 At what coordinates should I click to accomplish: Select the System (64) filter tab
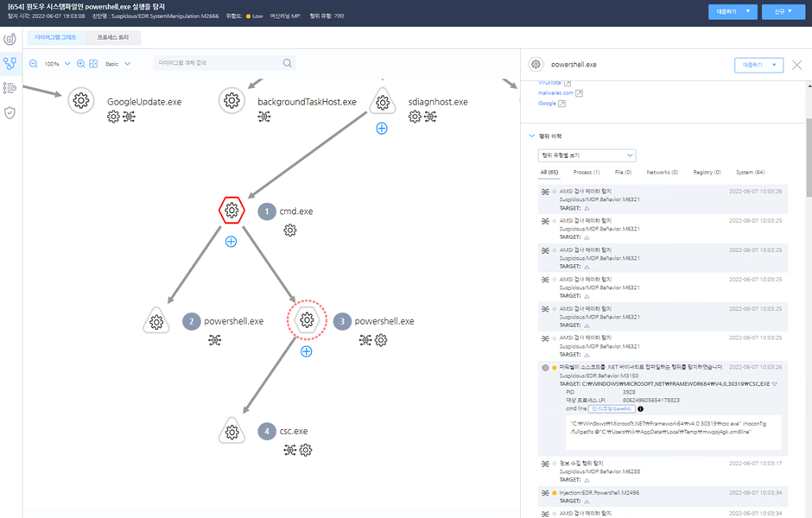(x=750, y=173)
